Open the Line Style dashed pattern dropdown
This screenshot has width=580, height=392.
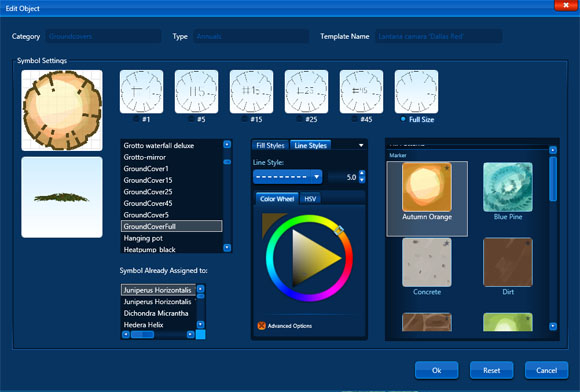click(x=287, y=177)
